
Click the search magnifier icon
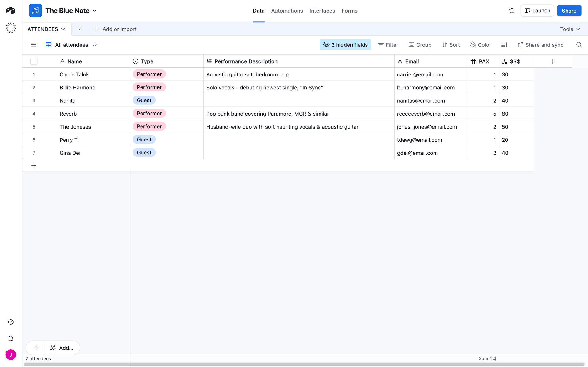579,45
